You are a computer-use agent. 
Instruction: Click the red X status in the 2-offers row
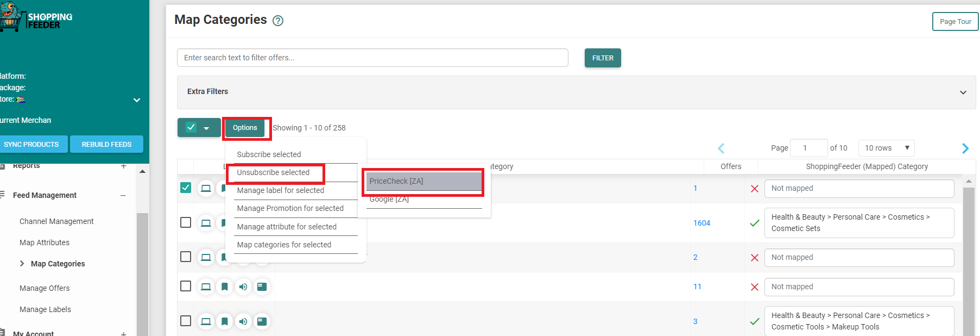(754, 258)
